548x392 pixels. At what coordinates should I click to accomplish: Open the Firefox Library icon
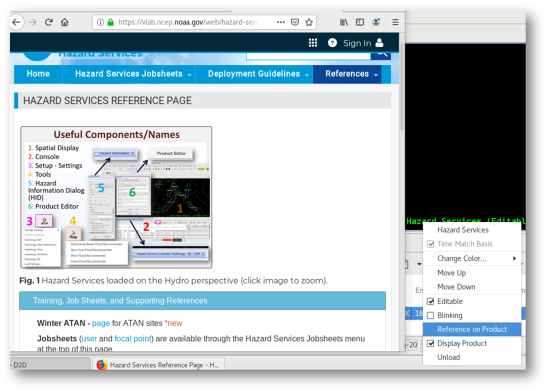tap(344, 22)
